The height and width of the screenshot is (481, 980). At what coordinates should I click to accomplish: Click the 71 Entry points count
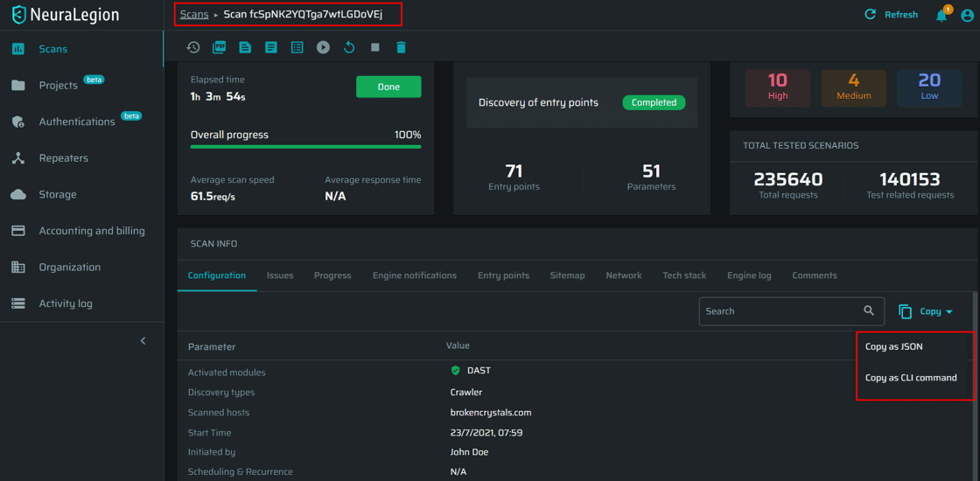514,171
